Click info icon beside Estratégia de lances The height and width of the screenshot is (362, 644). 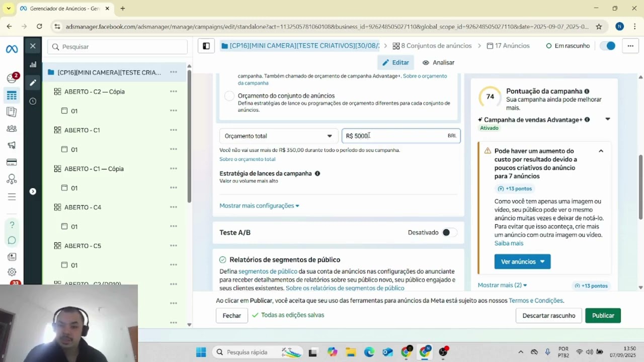(317, 173)
